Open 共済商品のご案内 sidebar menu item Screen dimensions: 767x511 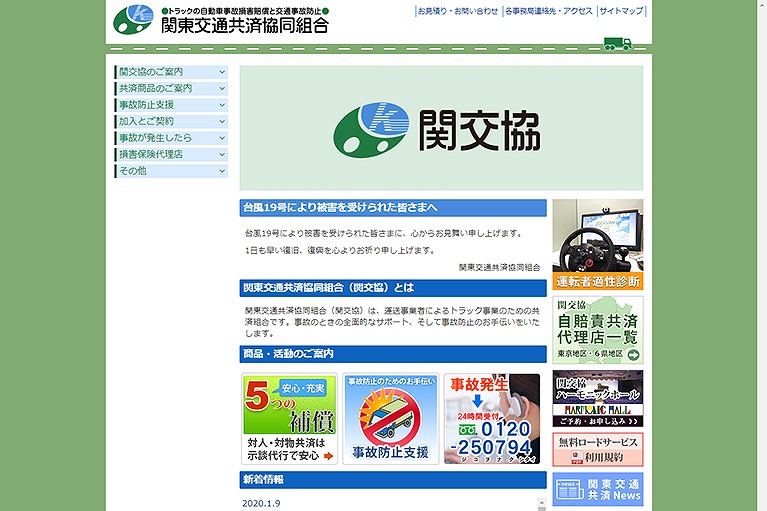(171, 89)
